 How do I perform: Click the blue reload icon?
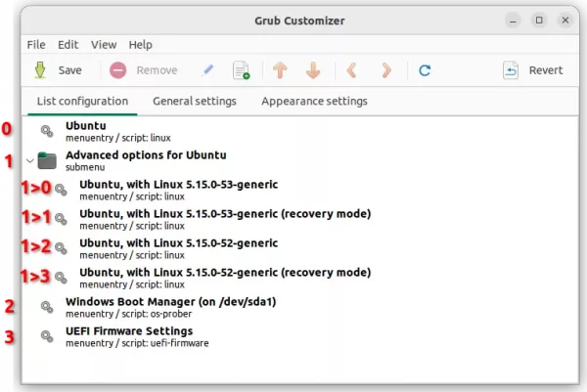(425, 70)
